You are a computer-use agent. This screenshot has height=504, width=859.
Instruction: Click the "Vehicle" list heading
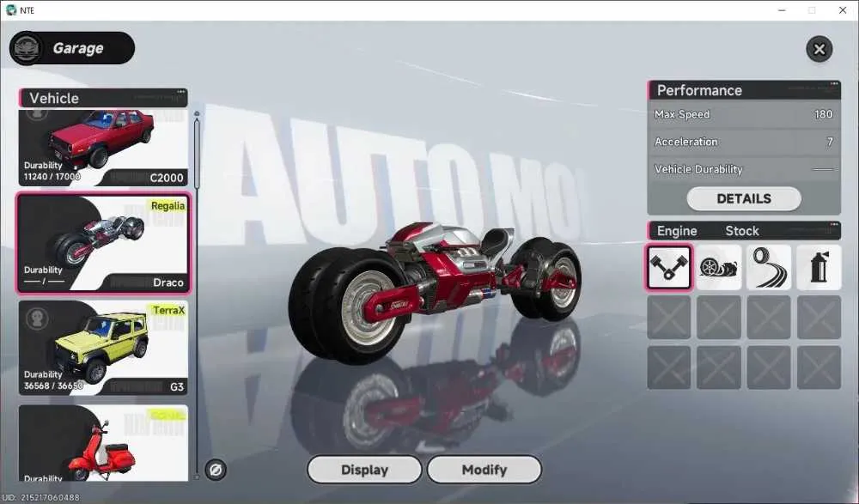(54, 98)
